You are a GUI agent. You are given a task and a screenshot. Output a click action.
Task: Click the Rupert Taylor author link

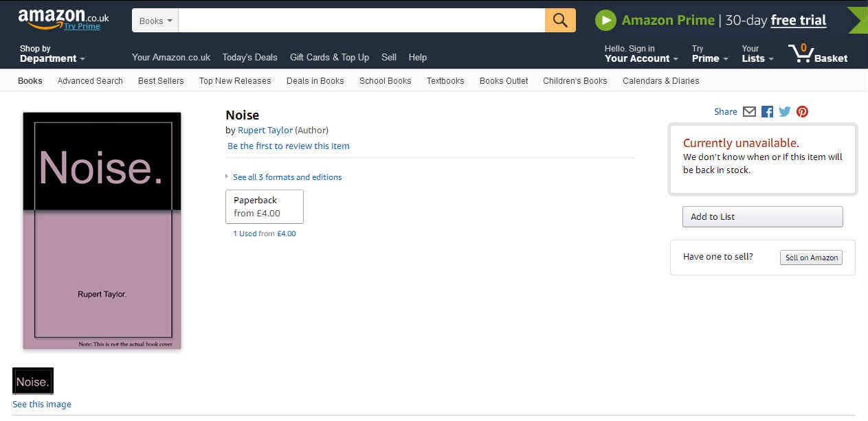265,130
